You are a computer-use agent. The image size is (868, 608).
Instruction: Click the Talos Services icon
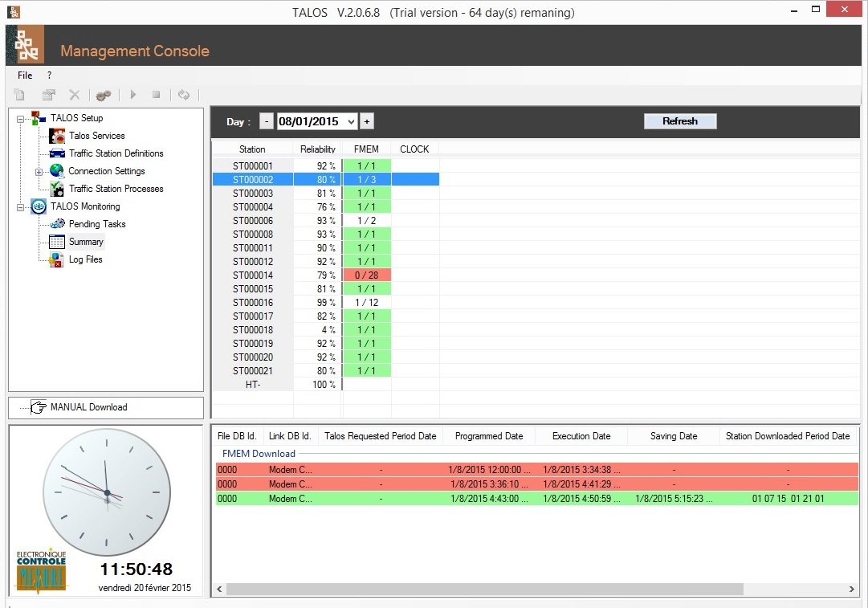pos(57,136)
